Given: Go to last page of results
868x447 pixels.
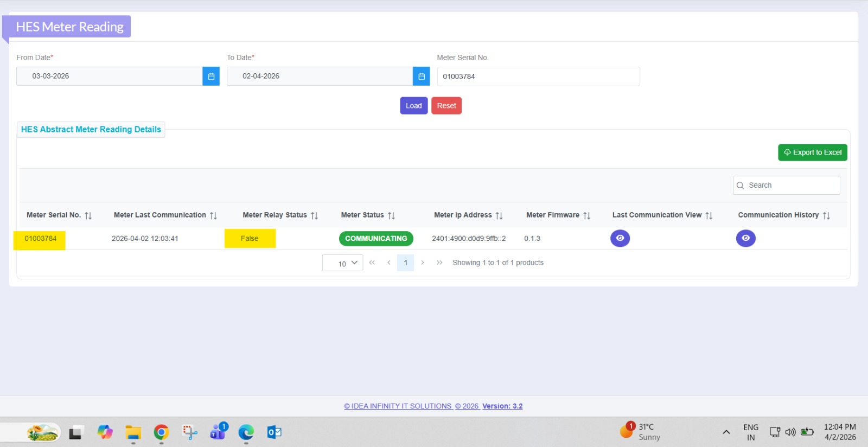Looking at the screenshot, I should point(439,263).
